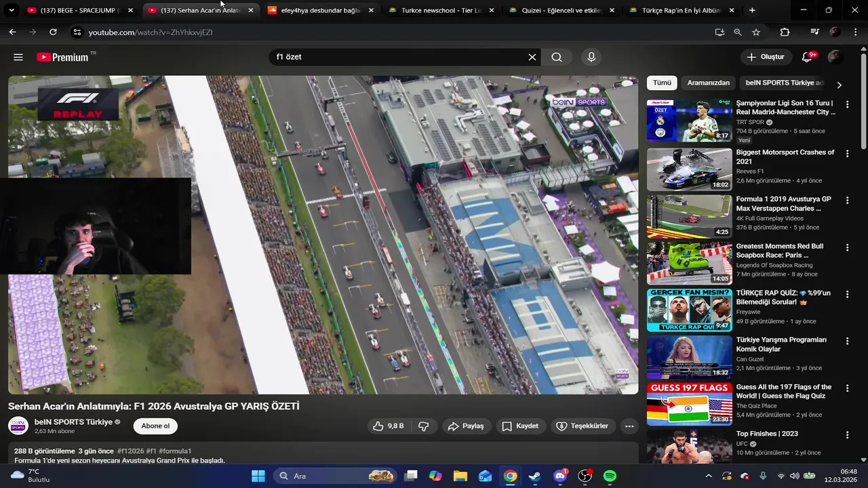Open Discord from the taskbar

pos(560,476)
